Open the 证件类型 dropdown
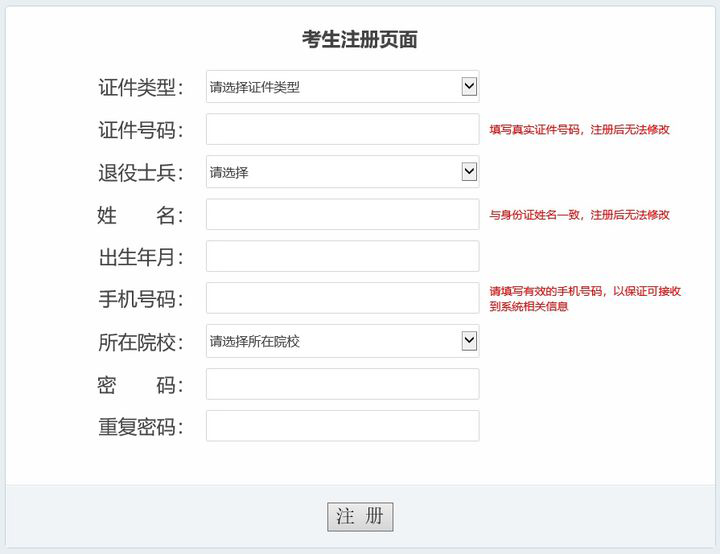Screen dimensions: 720x554 click(342, 87)
